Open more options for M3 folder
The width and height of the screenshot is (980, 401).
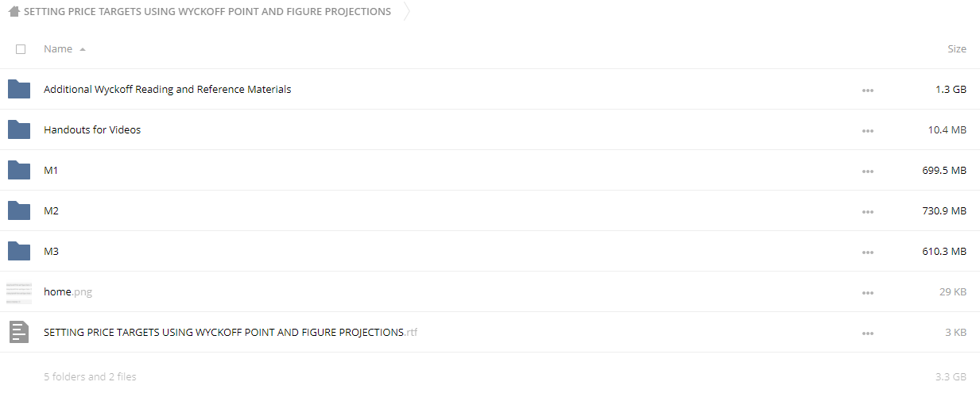pos(867,252)
